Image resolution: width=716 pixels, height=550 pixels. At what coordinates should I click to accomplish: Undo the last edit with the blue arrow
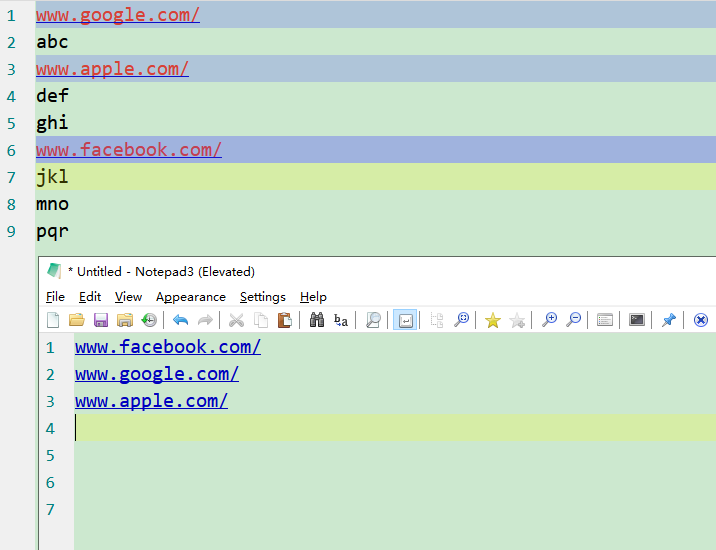pos(181,320)
